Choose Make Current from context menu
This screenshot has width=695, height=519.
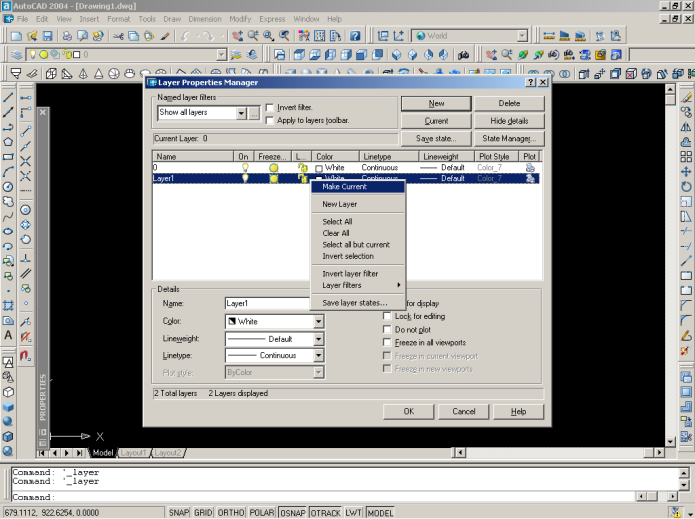coord(358,187)
